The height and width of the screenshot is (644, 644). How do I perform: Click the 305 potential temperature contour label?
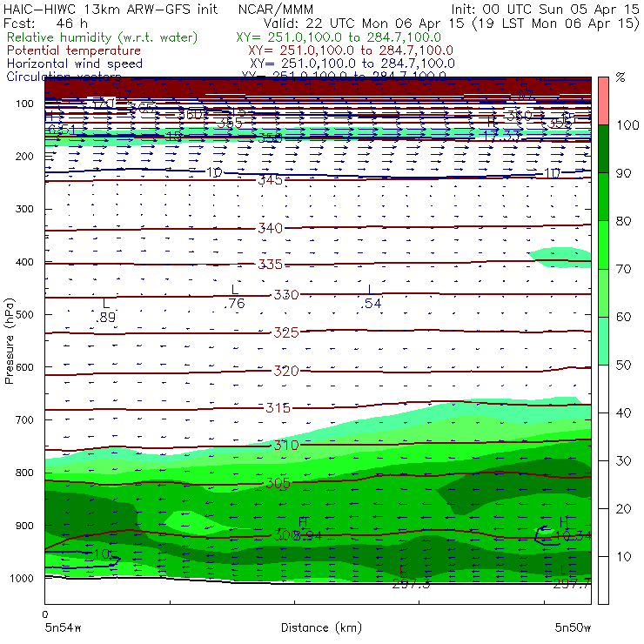(x=278, y=483)
